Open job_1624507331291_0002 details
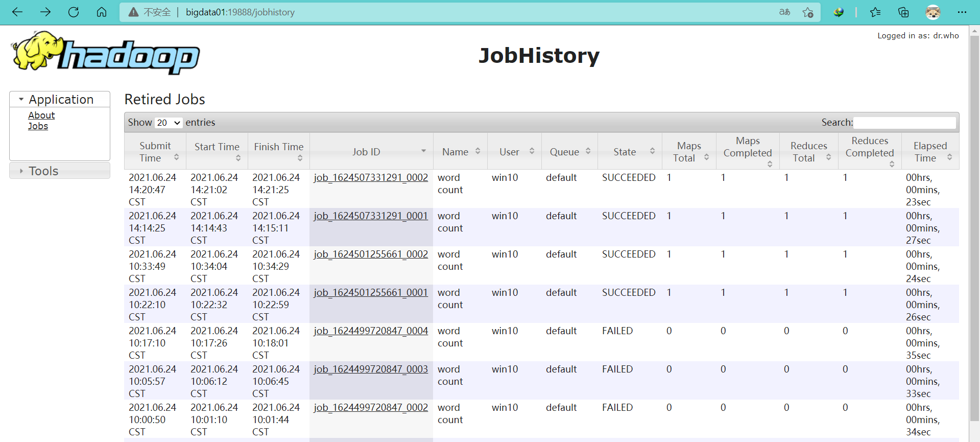 (x=371, y=177)
